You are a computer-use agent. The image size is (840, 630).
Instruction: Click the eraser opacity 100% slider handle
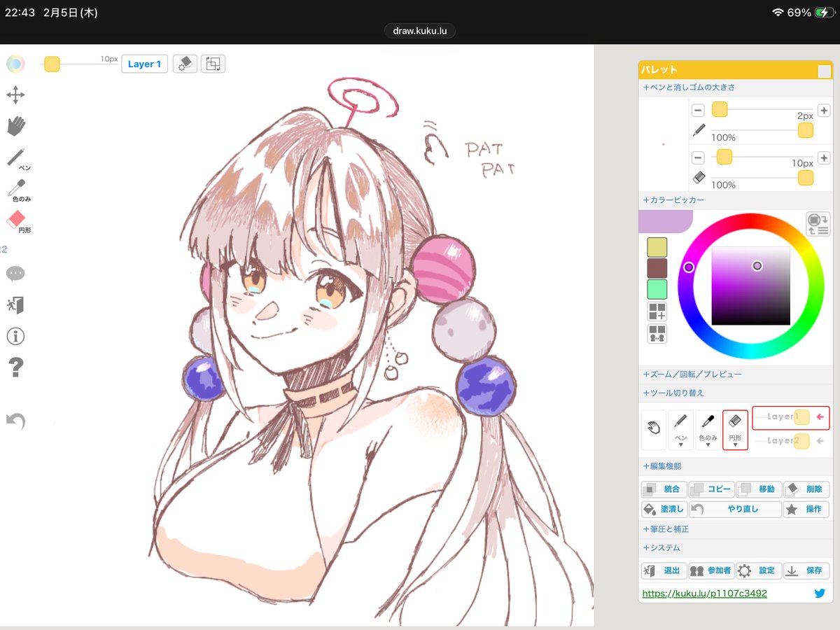coord(806,178)
